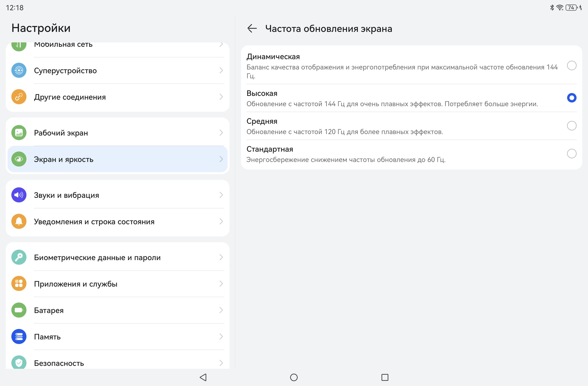
Task: Tap the chevron on the Безопасность row
Action: [221, 363]
